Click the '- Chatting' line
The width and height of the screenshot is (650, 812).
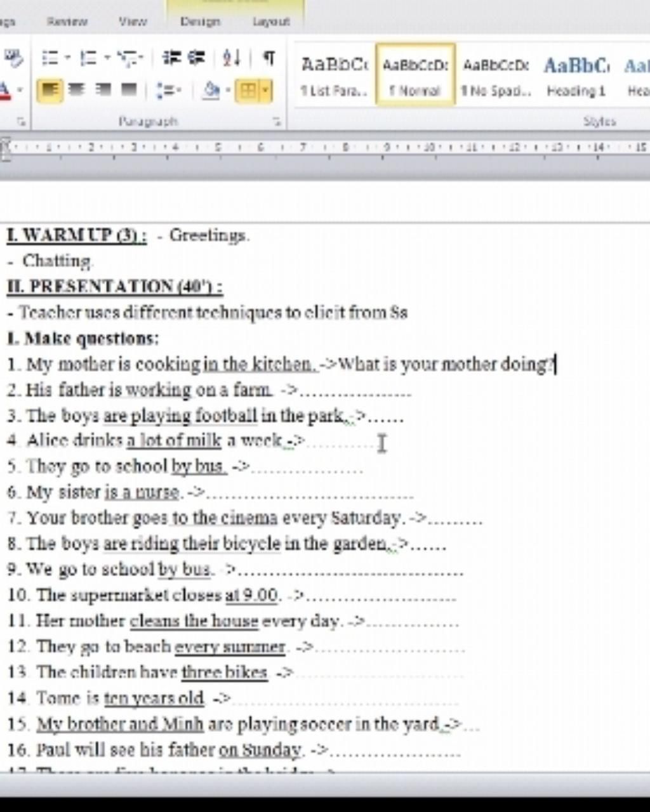click(51, 261)
